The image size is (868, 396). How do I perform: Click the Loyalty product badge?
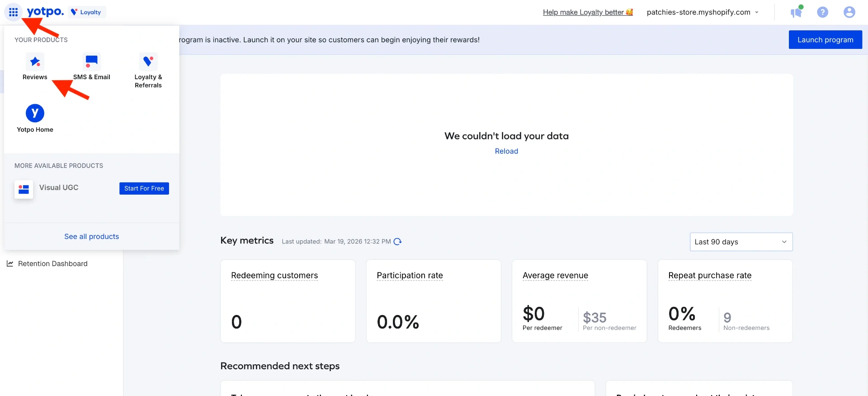pos(86,12)
